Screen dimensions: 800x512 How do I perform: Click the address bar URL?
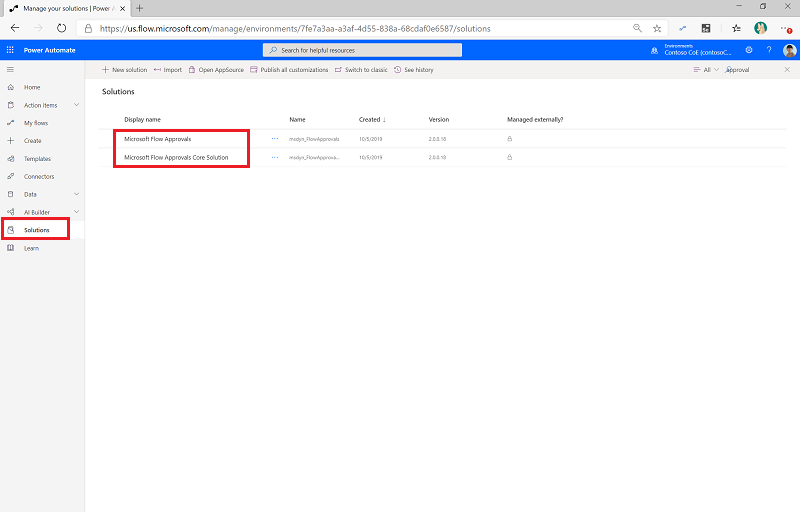pos(295,29)
